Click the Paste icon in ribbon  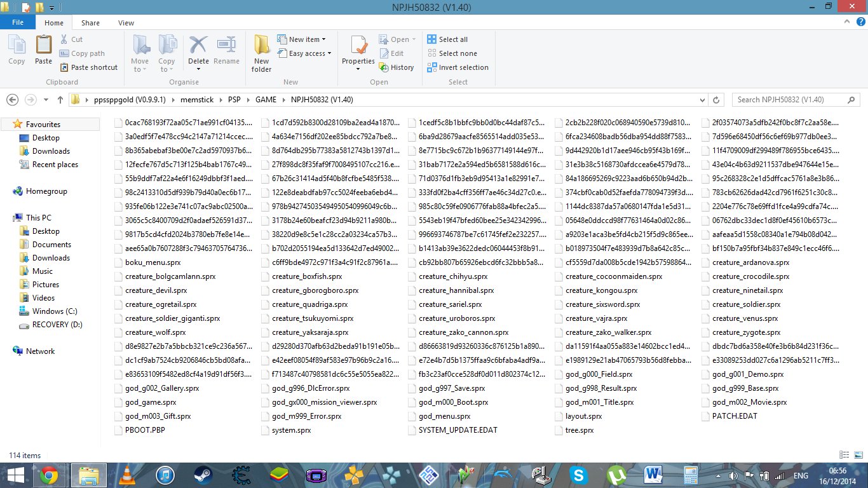tap(43, 51)
